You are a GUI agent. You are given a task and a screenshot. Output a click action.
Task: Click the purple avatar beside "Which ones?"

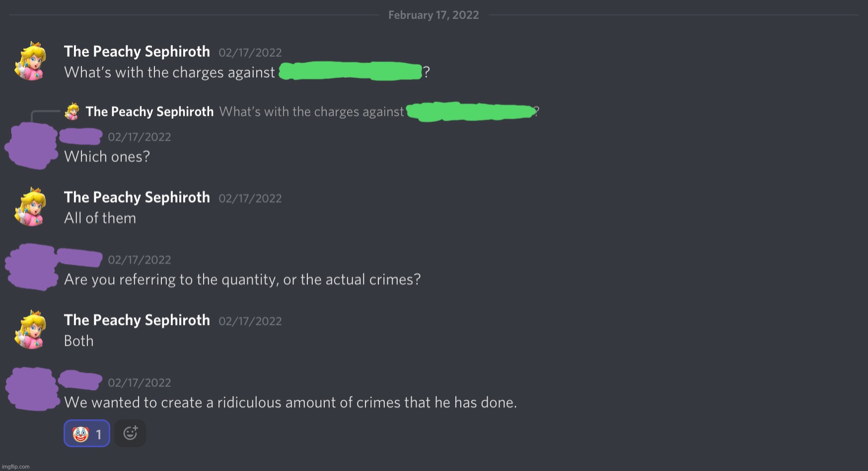coord(31,146)
